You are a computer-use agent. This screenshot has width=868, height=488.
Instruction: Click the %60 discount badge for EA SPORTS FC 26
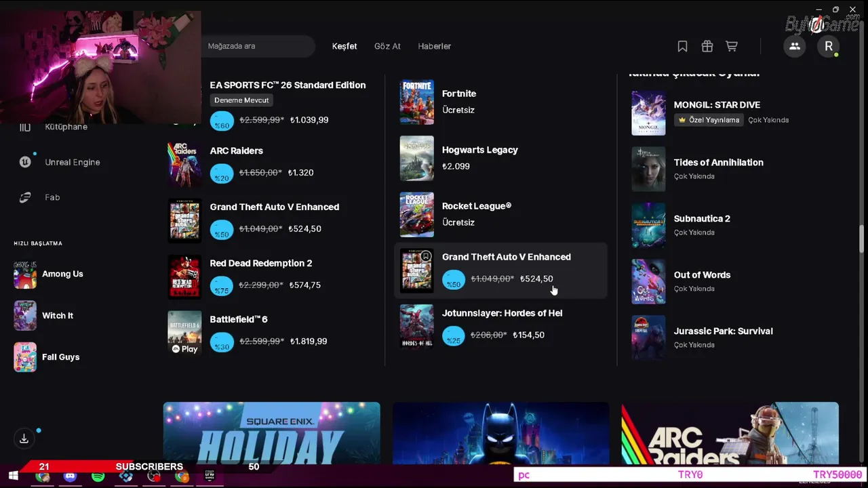click(222, 122)
